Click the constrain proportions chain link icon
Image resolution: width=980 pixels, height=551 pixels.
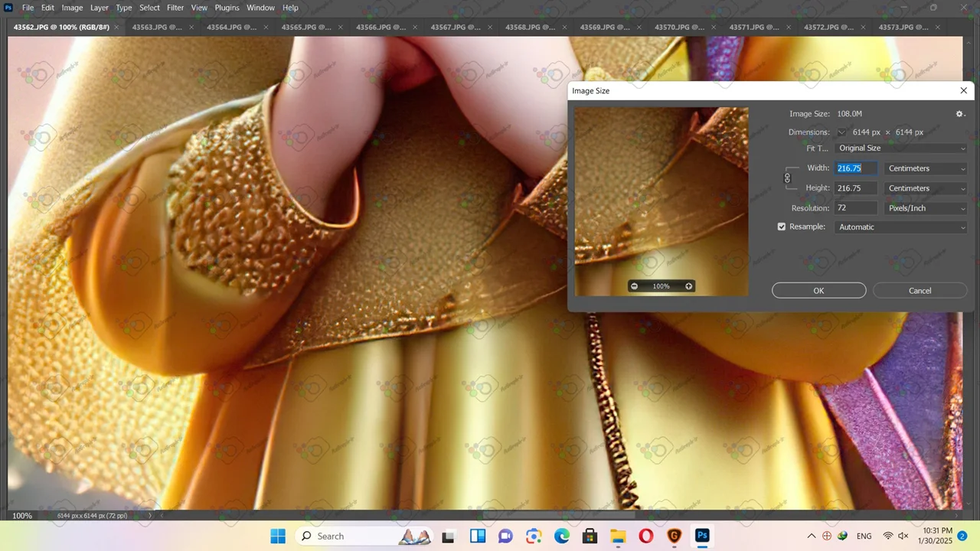787,178
